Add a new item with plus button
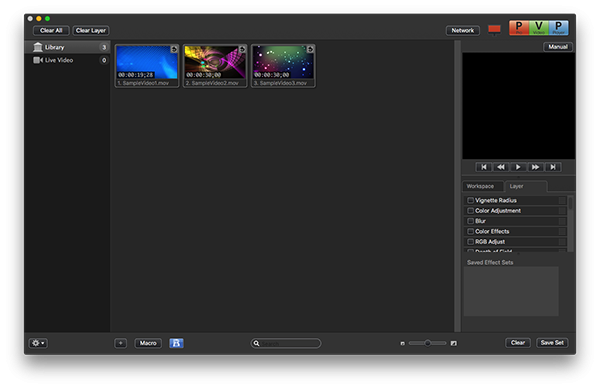 pyautogui.click(x=121, y=343)
